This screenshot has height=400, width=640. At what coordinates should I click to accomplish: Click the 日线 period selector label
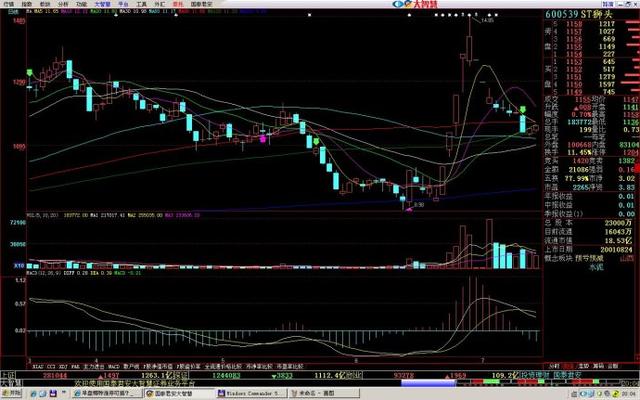click(13, 11)
